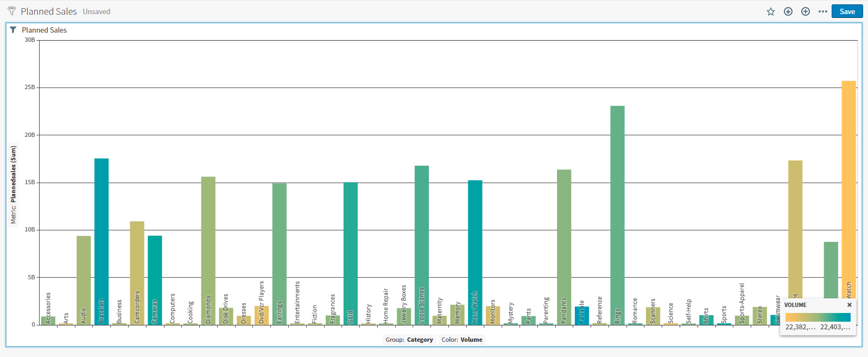Click the Planned Sales page title
This screenshot has width=868, height=357.
pyautogui.click(x=49, y=11)
